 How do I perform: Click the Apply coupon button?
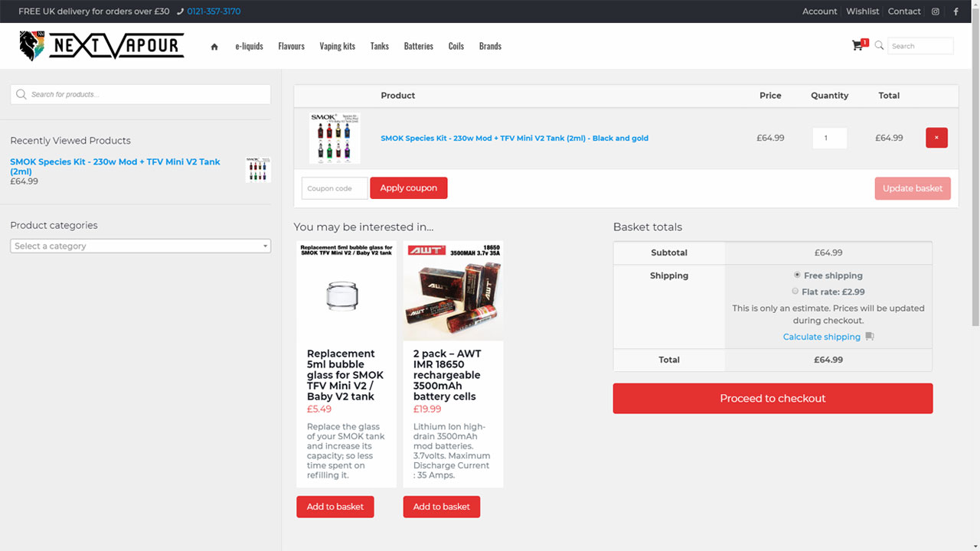409,188
